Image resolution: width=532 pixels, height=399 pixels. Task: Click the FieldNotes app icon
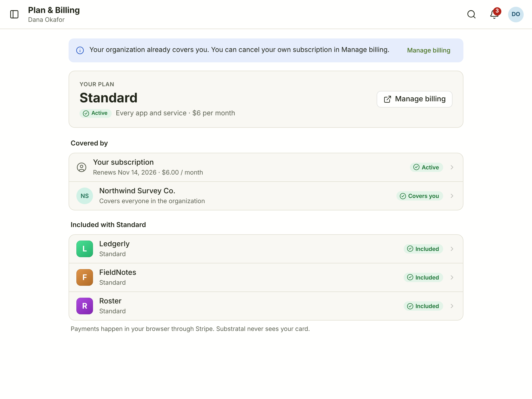pyautogui.click(x=85, y=277)
